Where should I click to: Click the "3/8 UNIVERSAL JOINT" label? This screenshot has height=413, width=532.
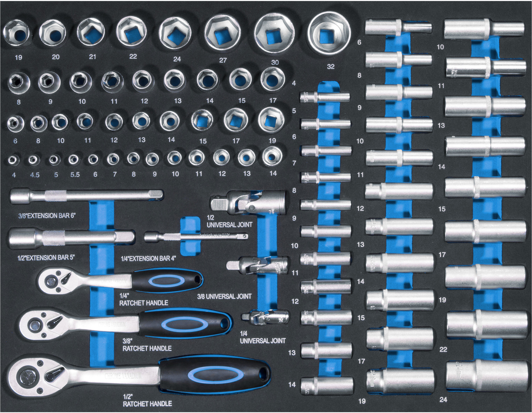tap(224, 297)
